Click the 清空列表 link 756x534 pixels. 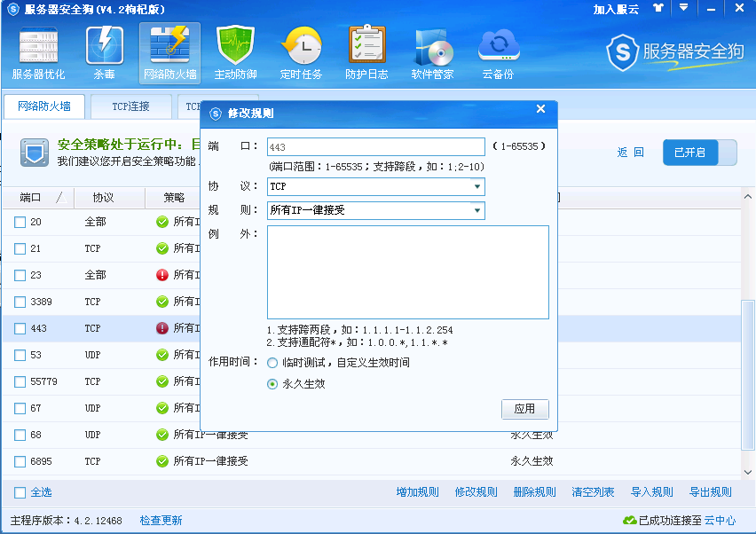[593, 492]
